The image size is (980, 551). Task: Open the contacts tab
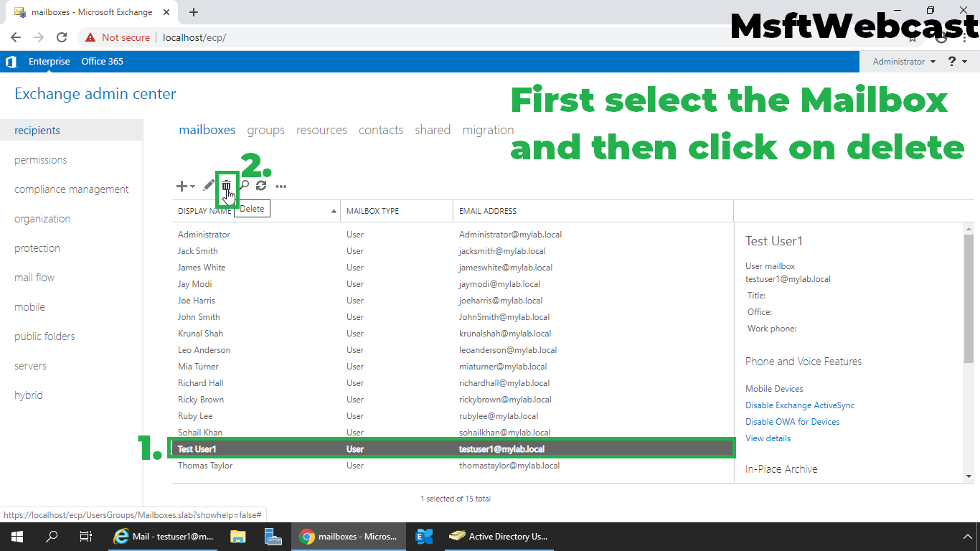click(381, 130)
